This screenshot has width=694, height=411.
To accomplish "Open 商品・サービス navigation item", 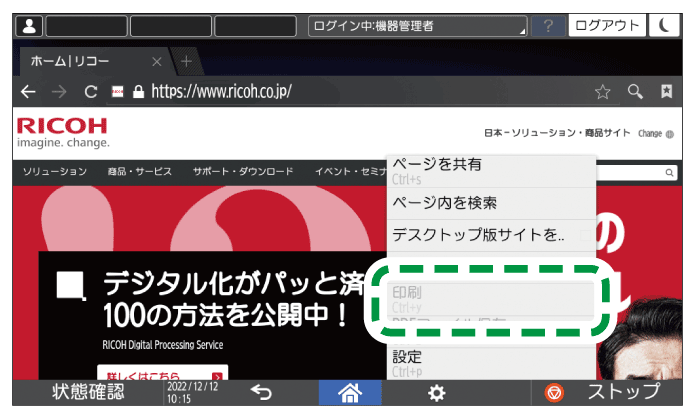I will [139, 172].
